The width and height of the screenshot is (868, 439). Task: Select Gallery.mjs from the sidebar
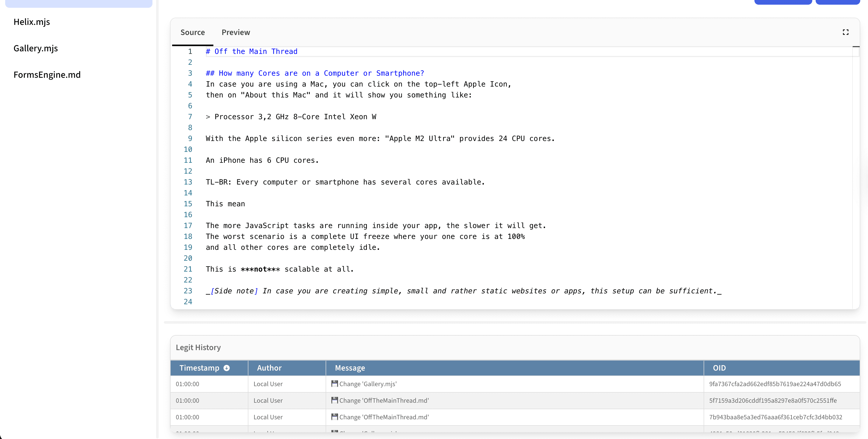click(x=36, y=48)
